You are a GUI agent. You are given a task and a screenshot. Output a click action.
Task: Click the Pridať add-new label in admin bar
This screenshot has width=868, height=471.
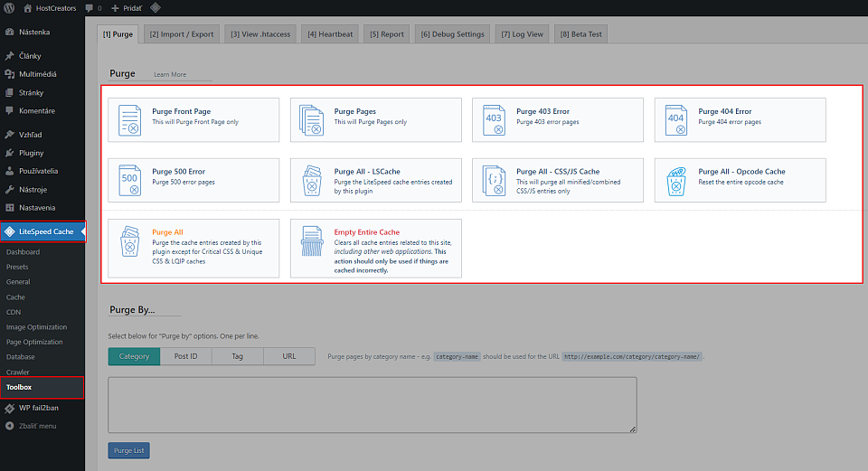[x=132, y=8]
